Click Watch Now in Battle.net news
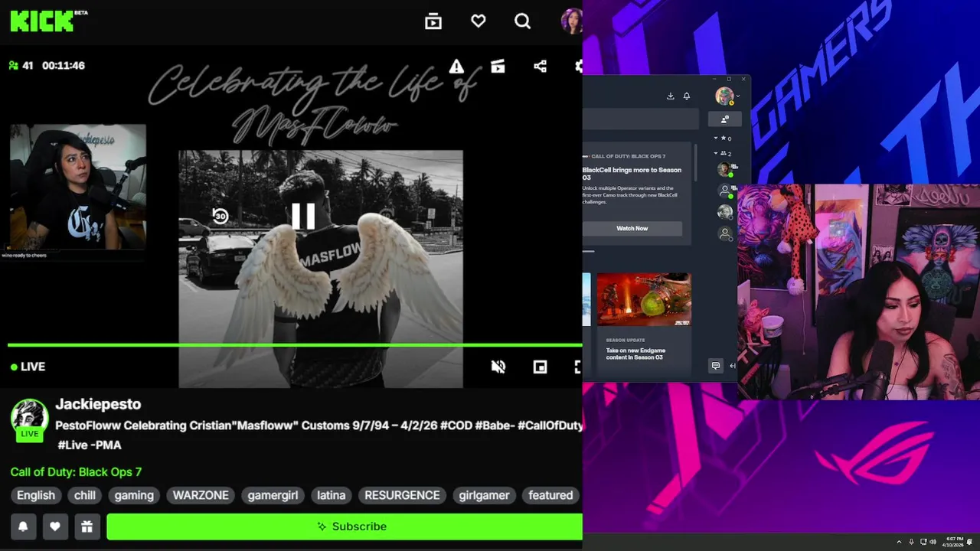Viewport: 980px width, 551px height. 632,228
